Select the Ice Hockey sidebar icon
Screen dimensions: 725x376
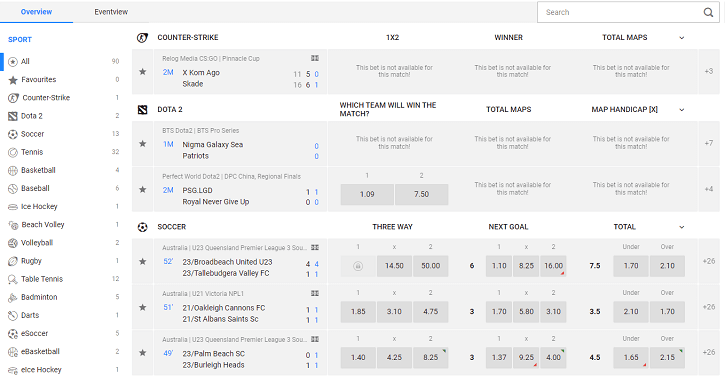[x=13, y=207]
